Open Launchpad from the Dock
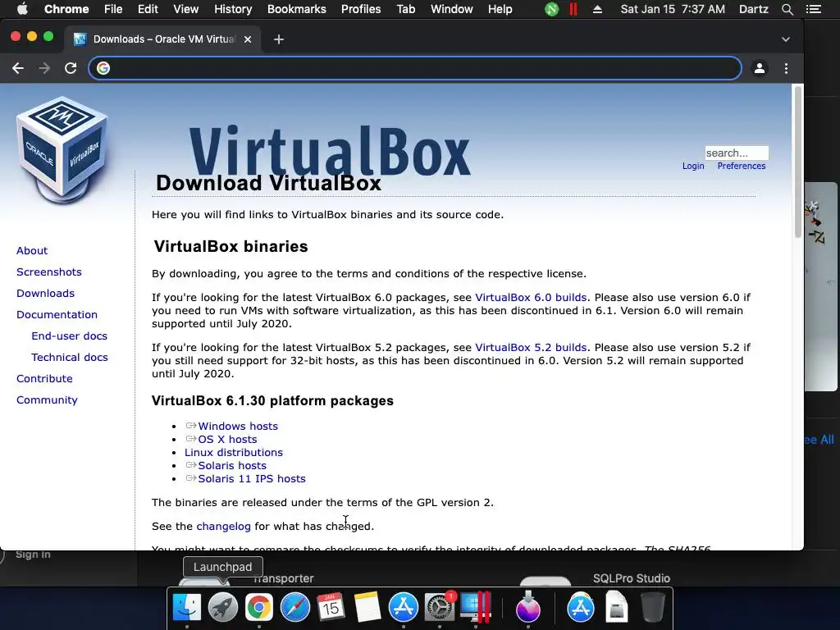 click(x=223, y=608)
